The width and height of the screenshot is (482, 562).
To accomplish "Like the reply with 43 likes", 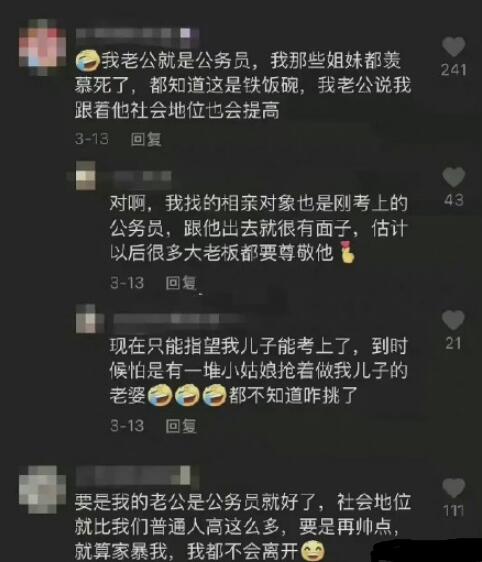I will (x=453, y=177).
